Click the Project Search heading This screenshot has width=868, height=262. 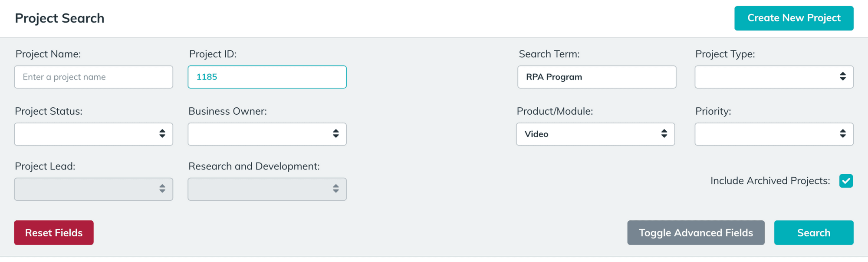click(x=59, y=18)
